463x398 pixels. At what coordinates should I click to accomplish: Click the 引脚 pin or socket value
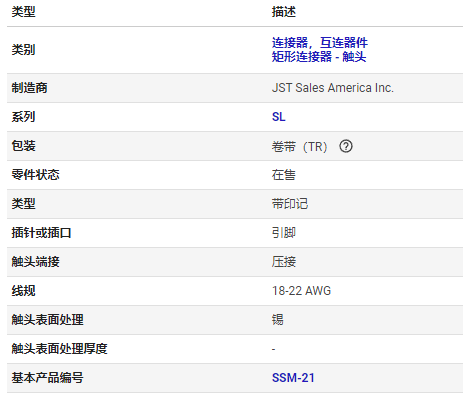(284, 233)
